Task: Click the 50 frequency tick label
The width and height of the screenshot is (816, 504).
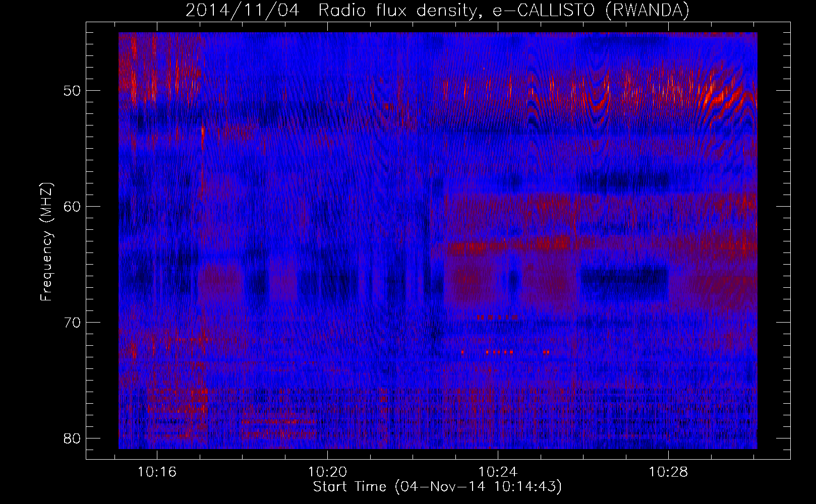Action: pos(73,91)
